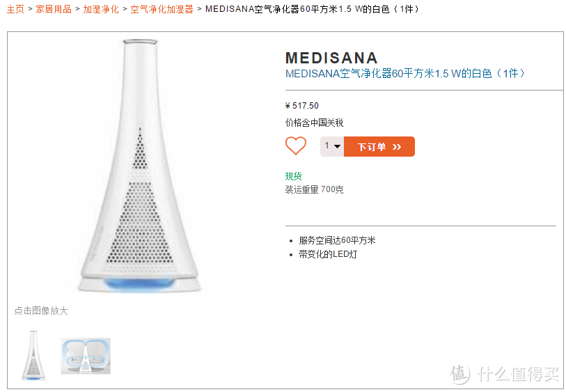Viewport: 566px width, 392px height.
Task: Click the quantity dropdown arrow triangle
Action: tap(337, 146)
